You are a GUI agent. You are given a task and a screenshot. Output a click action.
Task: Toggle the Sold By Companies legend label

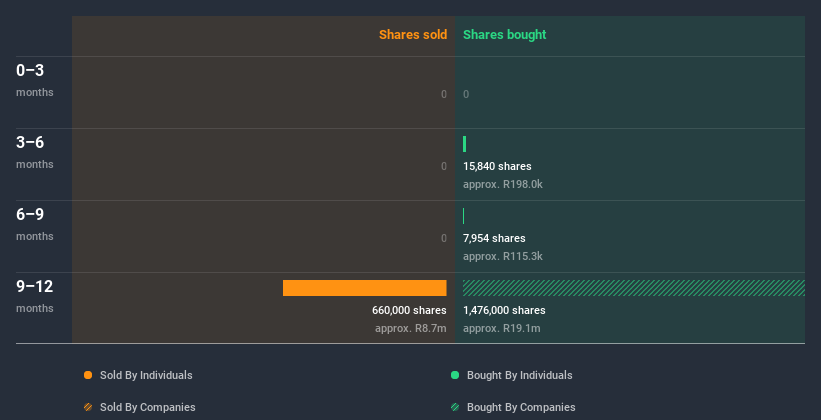click(148, 407)
